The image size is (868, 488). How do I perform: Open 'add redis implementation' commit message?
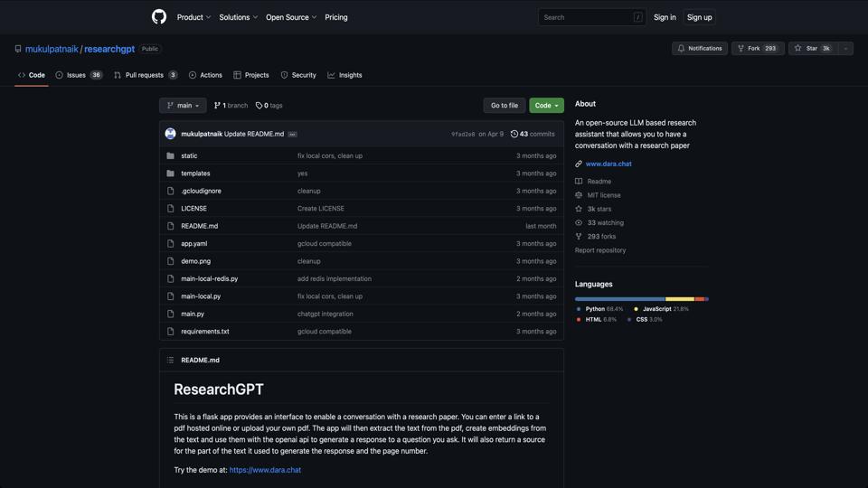coord(335,279)
